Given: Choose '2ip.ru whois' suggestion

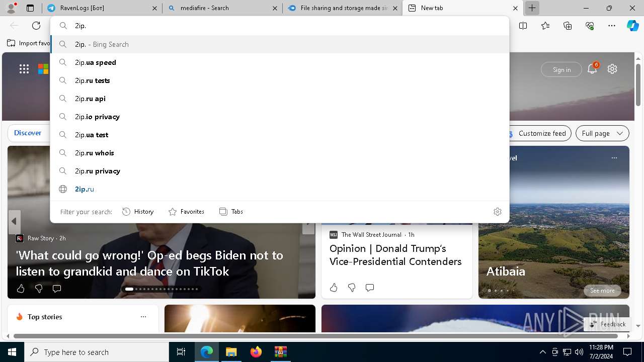Looking at the screenshot, I should pos(280,153).
